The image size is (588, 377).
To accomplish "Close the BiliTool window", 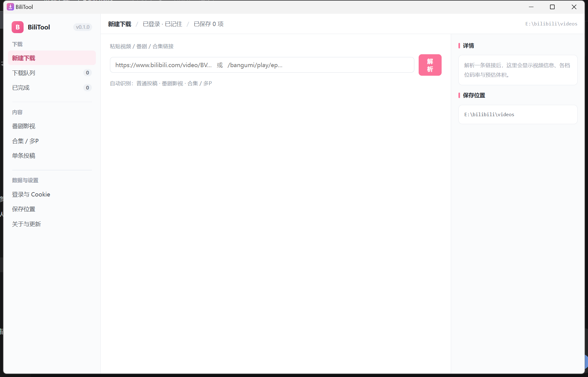I will pos(574,7).
